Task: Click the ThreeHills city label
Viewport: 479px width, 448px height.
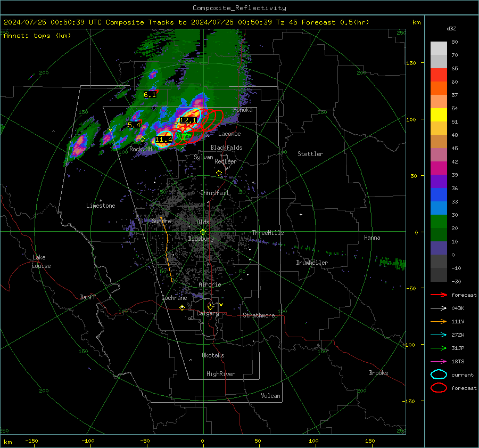Action: click(268, 233)
